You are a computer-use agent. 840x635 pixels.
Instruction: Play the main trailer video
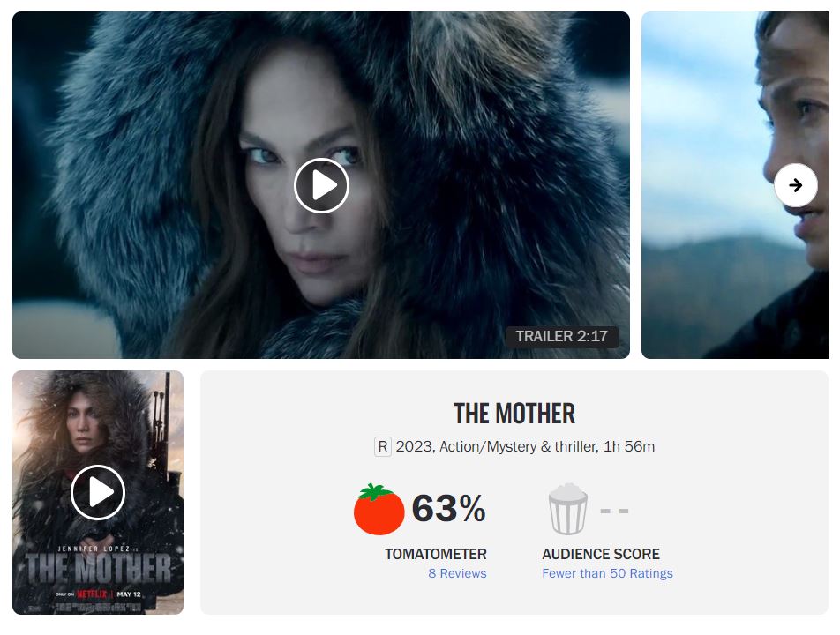pyautogui.click(x=321, y=185)
